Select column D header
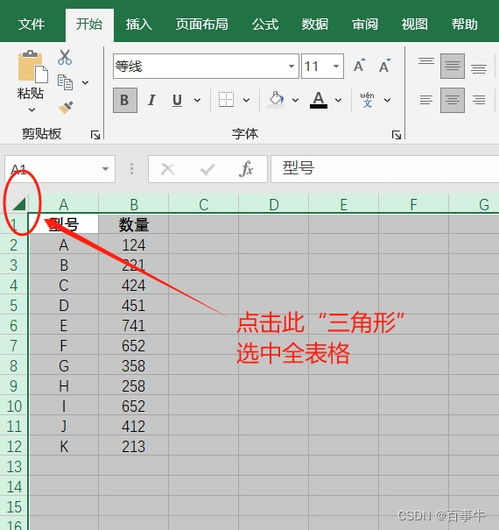The width and height of the screenshot is (499, 530). point(274,204)
